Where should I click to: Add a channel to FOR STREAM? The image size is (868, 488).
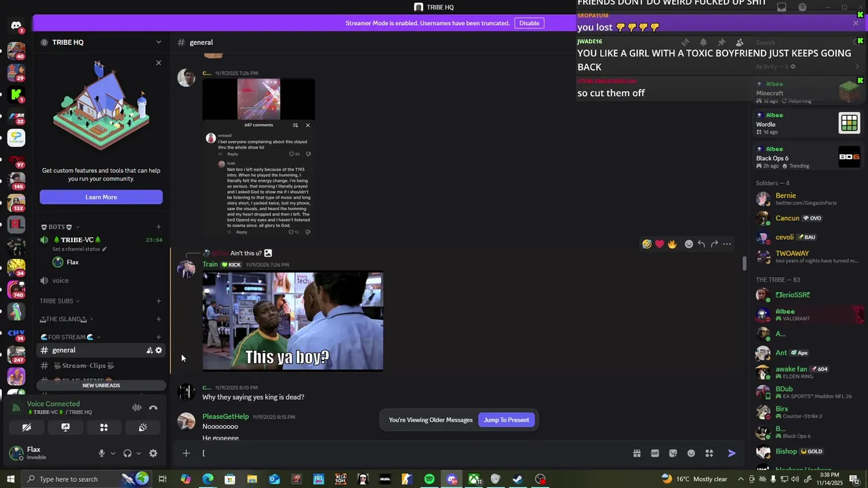(159, 337)
